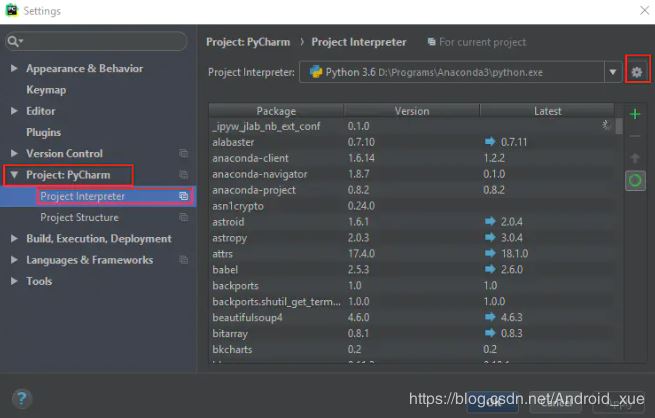Select the babel package row
Screen dimensions: 655x418
(412, 269)
